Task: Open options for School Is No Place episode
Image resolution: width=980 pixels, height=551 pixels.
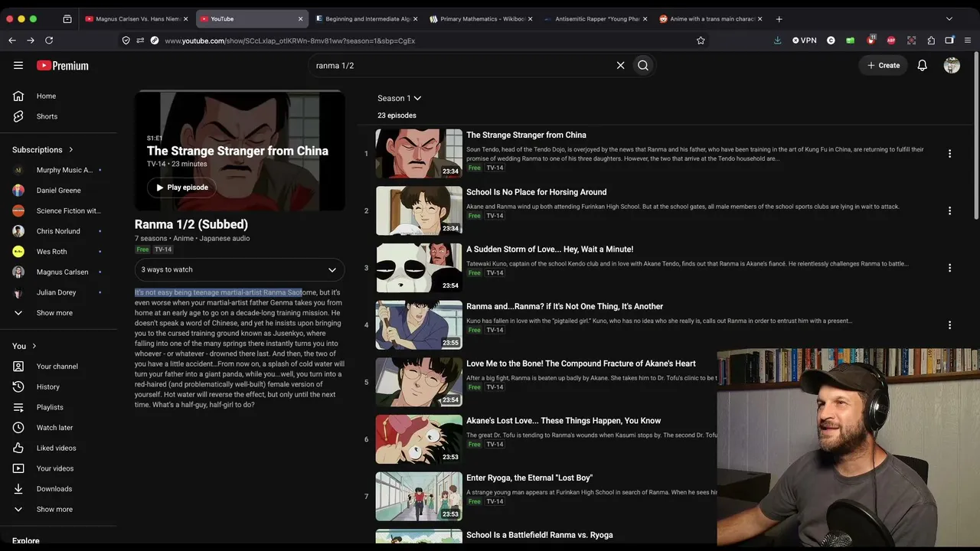Action: [x=949, y=210]
